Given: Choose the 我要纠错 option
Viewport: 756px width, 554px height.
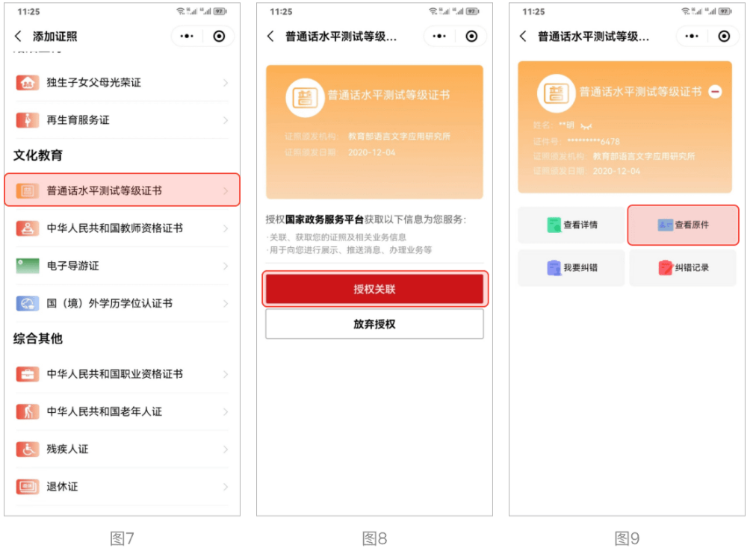Looking at the screenshot, I should [571, 267].
